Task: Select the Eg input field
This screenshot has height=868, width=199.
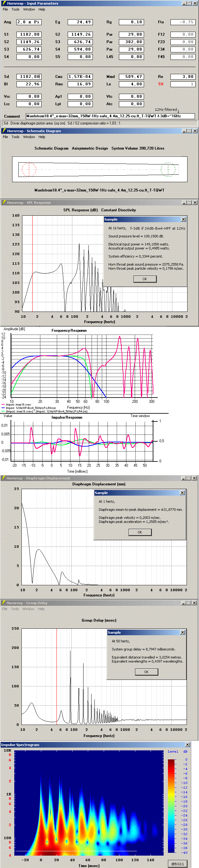Action: (x=80, y=22)
